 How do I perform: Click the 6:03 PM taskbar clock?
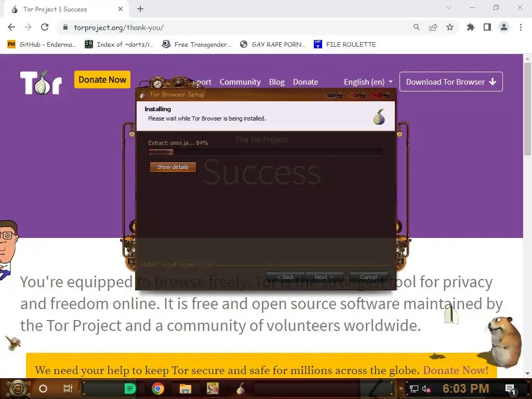click(466, 389)
